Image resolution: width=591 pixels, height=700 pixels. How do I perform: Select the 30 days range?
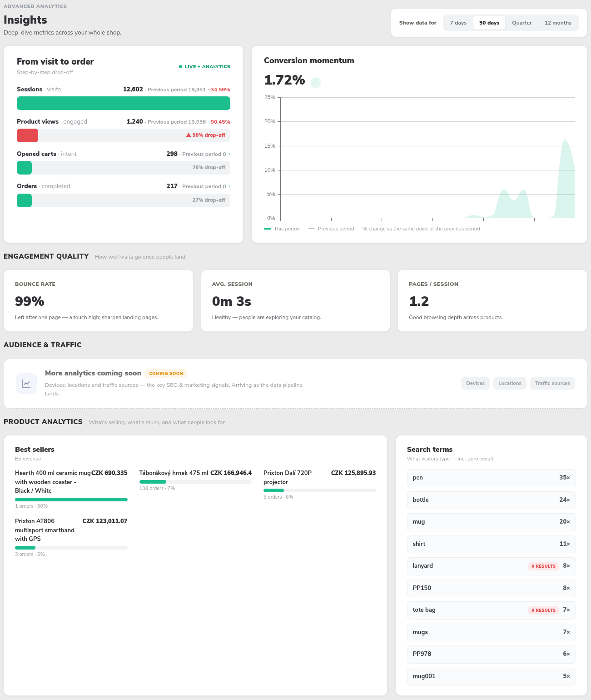(489, 23)
